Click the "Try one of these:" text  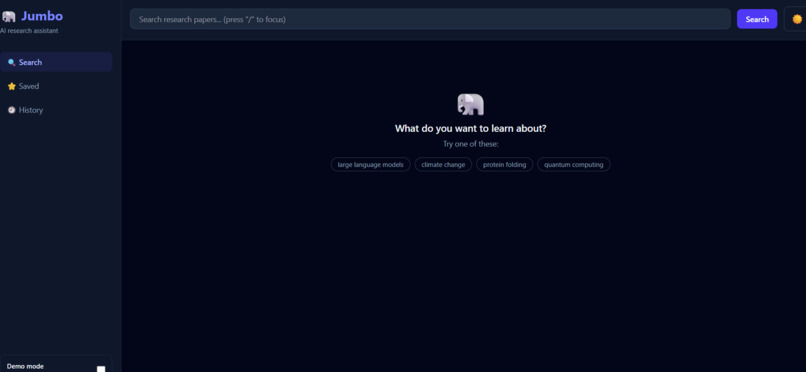[470, 144]
